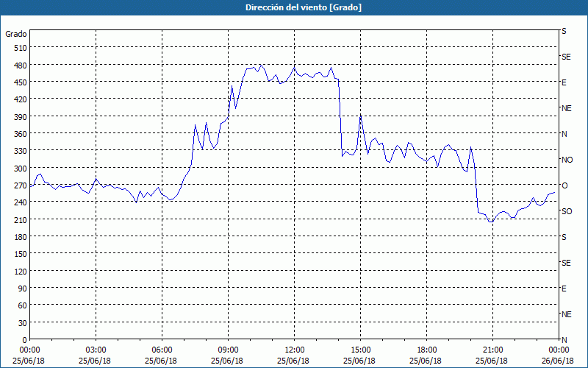Click the 26/06/18 date label
588x368 pixels.
(558, 361)
